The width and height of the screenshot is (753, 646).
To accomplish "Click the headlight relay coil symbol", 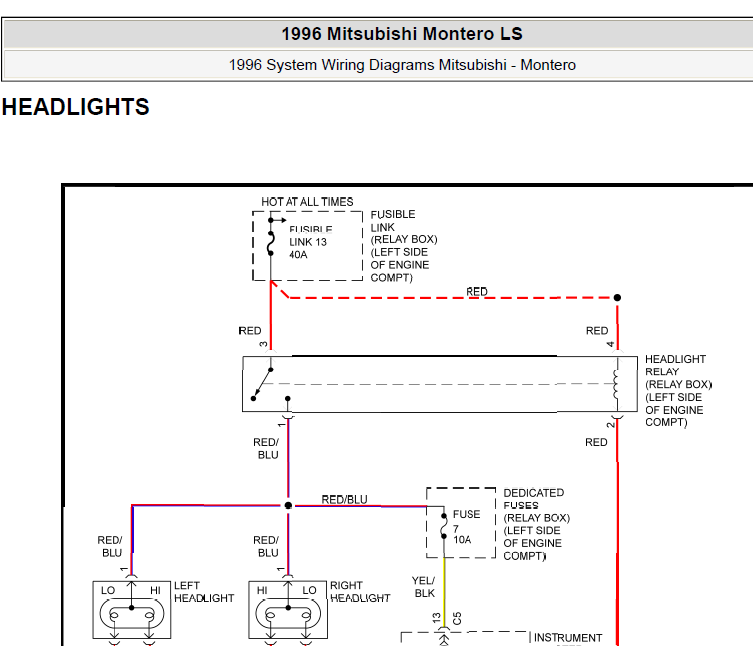I will 617,384.
